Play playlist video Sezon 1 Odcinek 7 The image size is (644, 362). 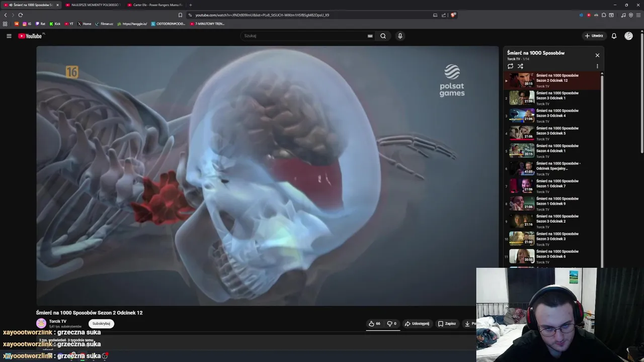pos(552,186)
